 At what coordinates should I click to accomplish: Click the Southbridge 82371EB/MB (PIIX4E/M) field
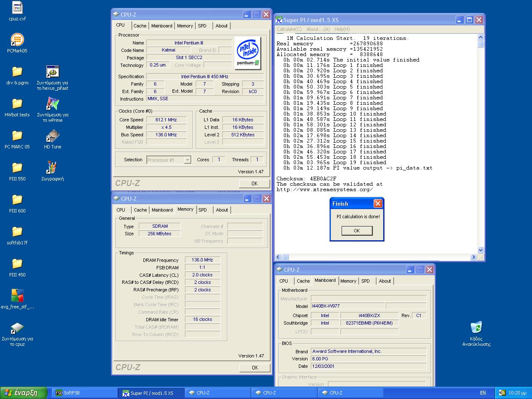coord(369,323)
